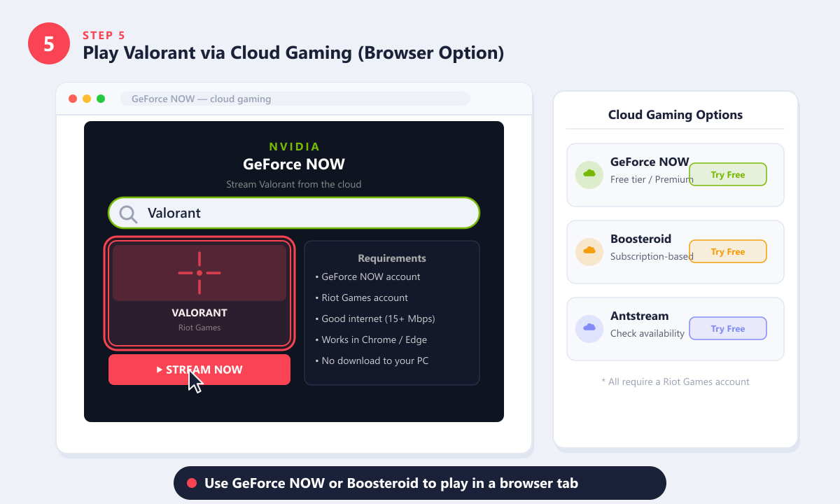Click 'Stream Valorant from the cloud' subtitle
Image resolution: width=840 pixels, height=504 pixels.
294,185
